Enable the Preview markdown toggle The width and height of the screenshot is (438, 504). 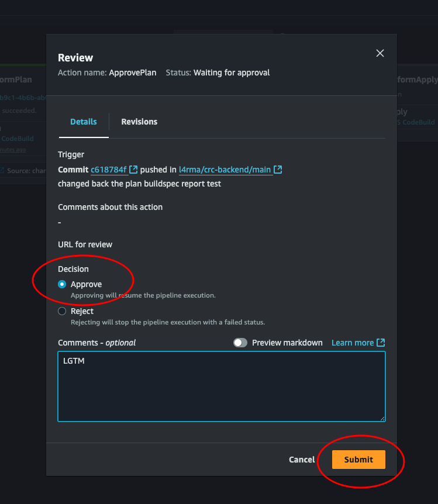240,343
